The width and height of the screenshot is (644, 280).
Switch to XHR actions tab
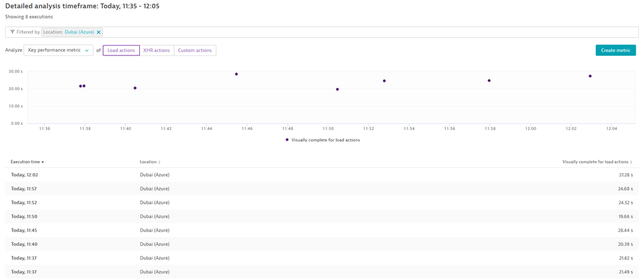[x=157, y=50]
